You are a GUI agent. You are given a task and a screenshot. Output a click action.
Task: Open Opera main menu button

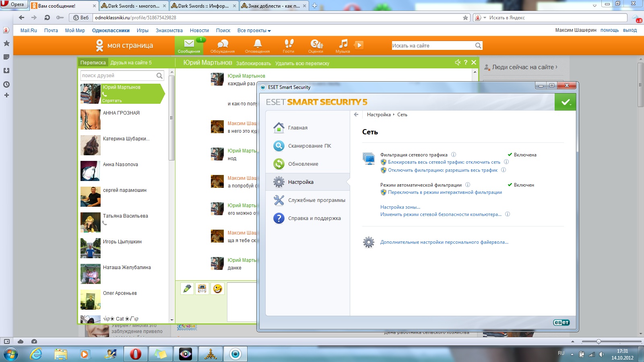point(14,4)
